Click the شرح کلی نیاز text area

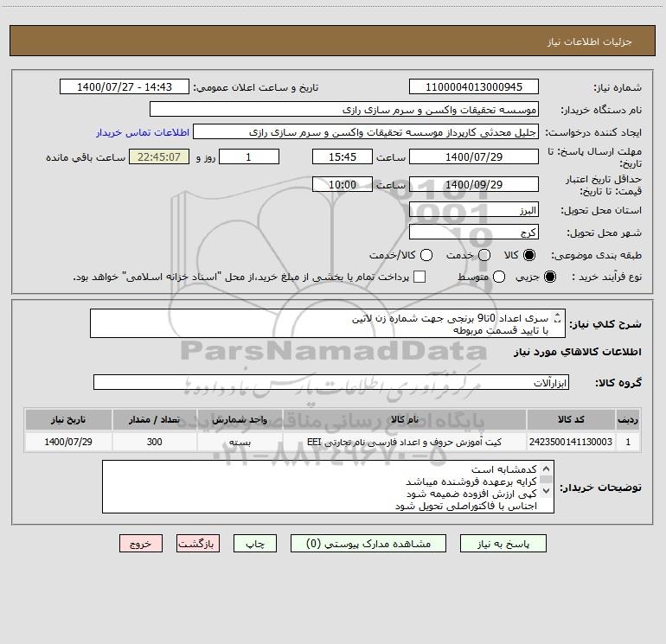pos(328,323)
